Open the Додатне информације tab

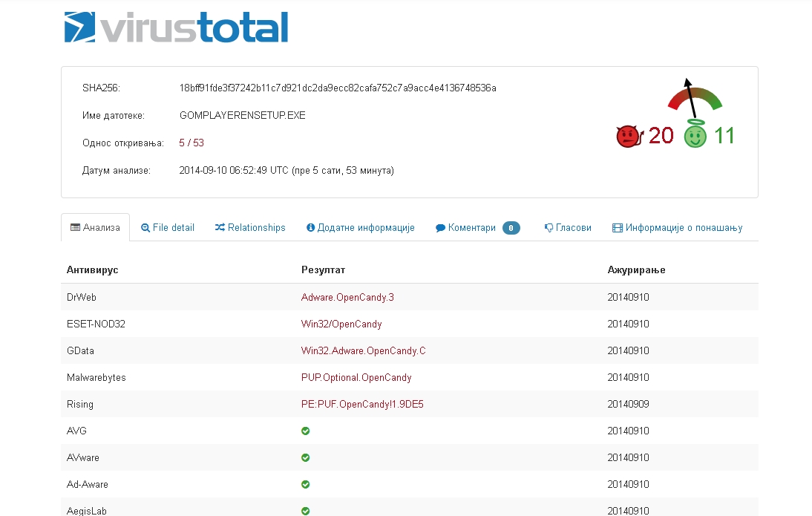(x=361, y=227)
